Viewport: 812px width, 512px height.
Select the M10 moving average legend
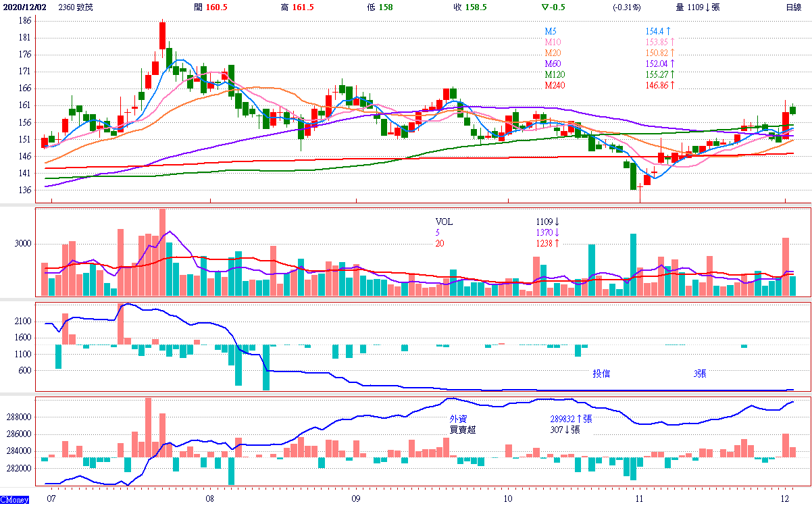coord(553,42)
